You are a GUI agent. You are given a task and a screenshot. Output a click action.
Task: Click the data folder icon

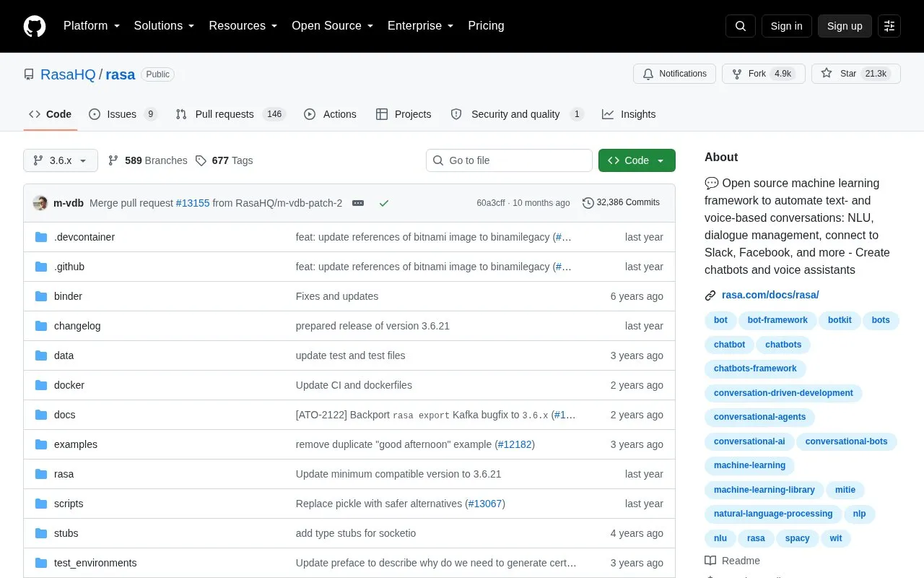pos(41,355)
